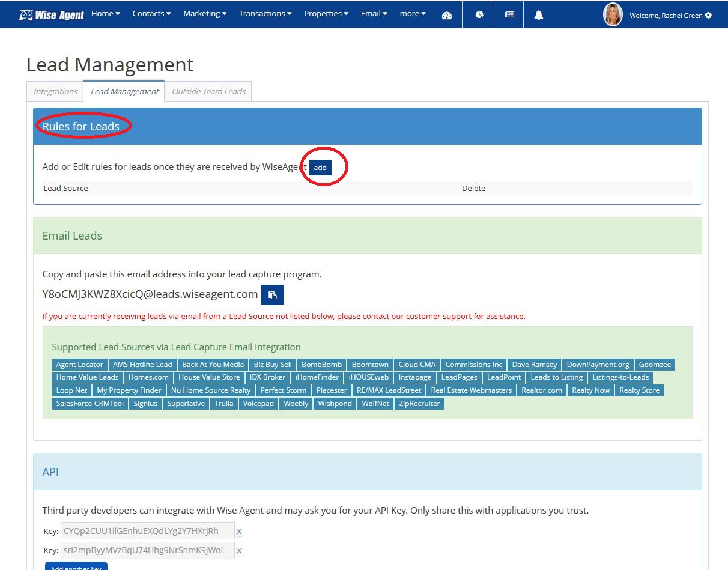728x570 pixels.
Task: Click the LeadPages tag
Action: click(x=460, y=377)
